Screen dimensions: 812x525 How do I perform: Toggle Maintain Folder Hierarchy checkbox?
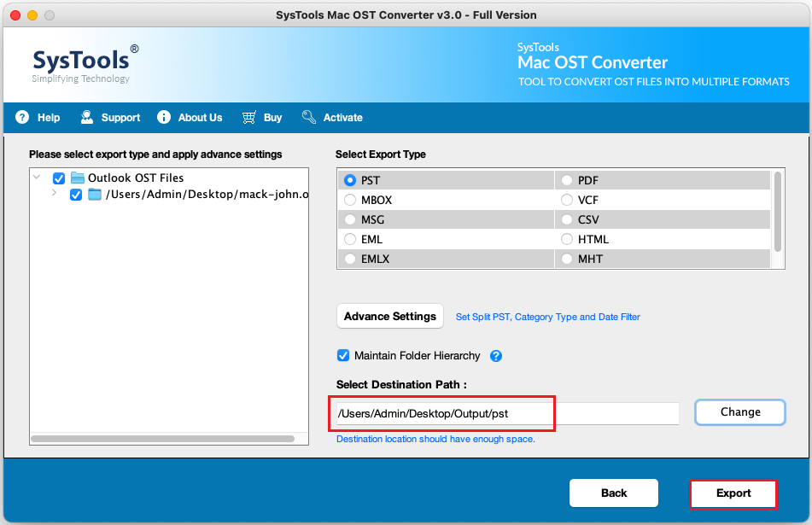point(343,356)
